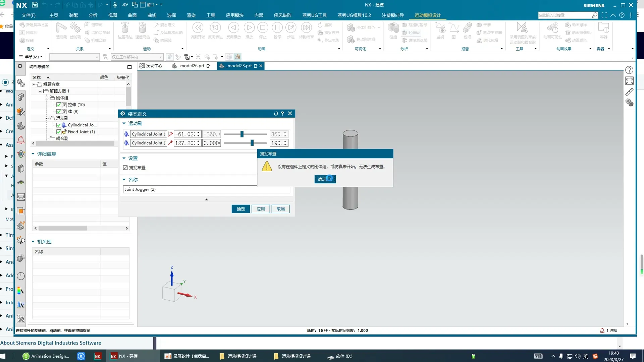The image size is (644, 362).
Task: Open the 菜单(M) dropdown
Action: coord(31,57)
